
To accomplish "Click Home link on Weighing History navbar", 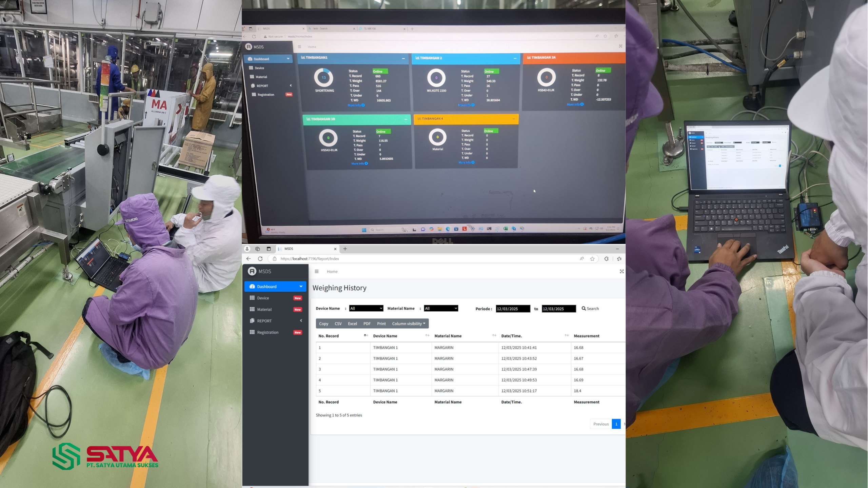I will point(332,271).
